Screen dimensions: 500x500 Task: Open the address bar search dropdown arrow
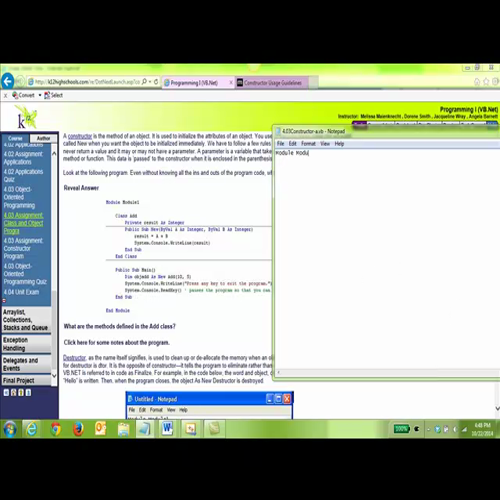150,81
